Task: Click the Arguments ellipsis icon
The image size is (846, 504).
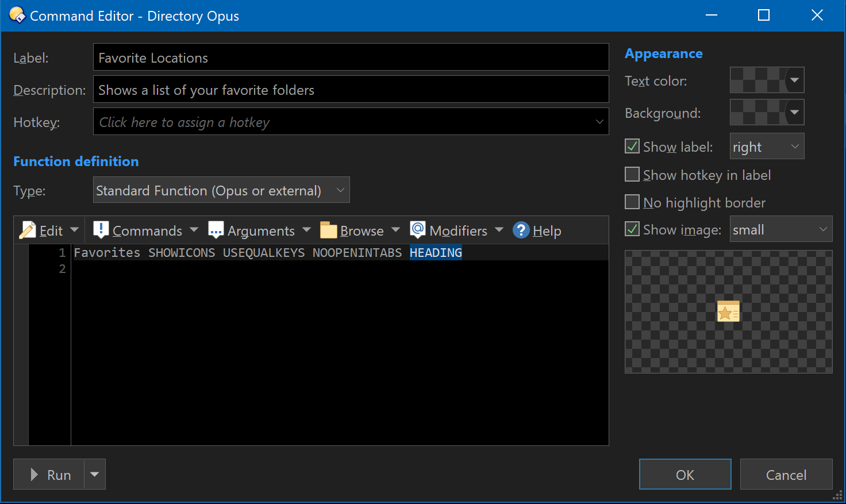Action: click(216, 230)
